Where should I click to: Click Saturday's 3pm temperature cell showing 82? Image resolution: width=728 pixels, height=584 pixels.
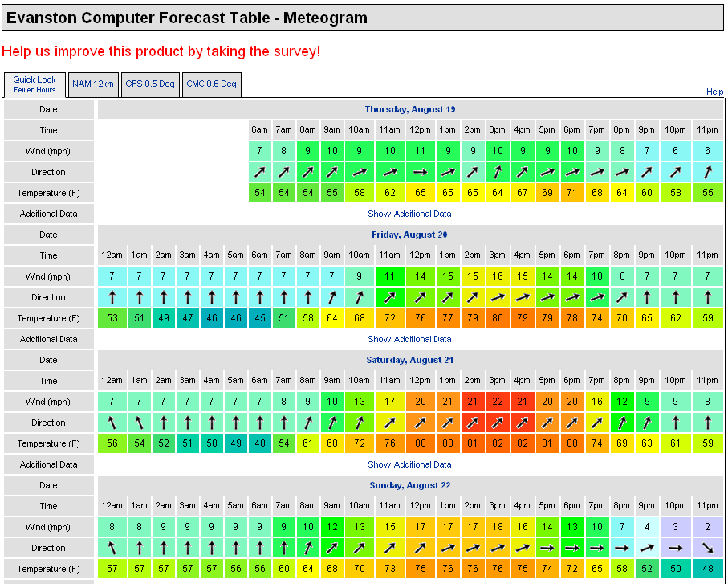(x=498, y=443)
